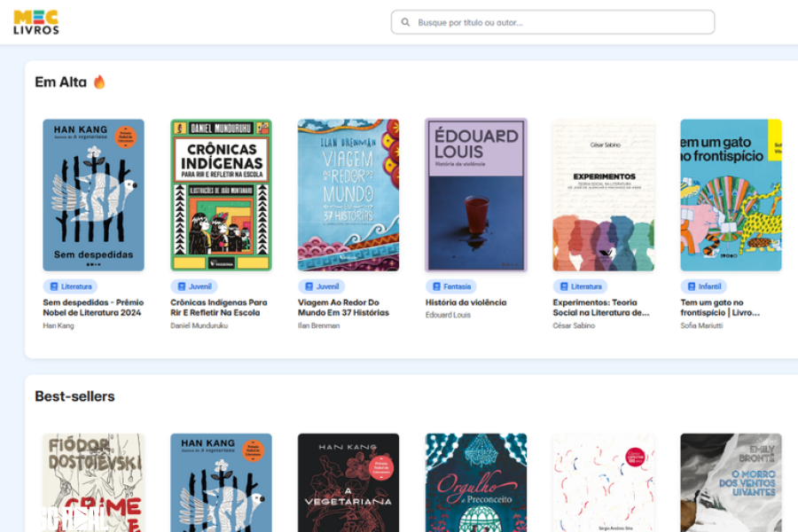Image resolution: width=798 pixels, height=532 pixels.
Task: Click the book icon on the Literatura badge
Action: point(52,286)
